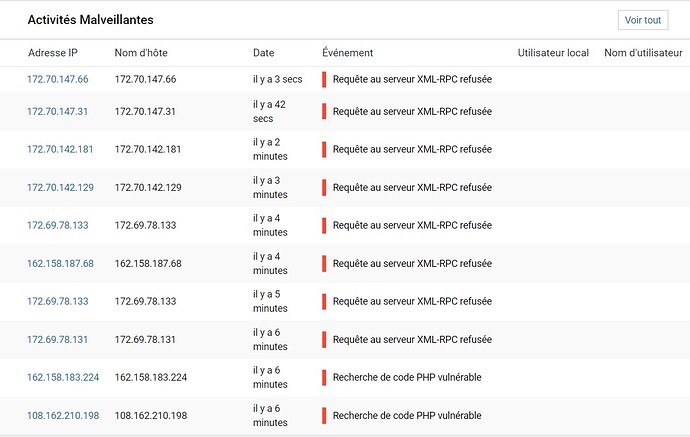
Task: Click the 172.70.142.181 IP link
Action: (x=60, y=149)
